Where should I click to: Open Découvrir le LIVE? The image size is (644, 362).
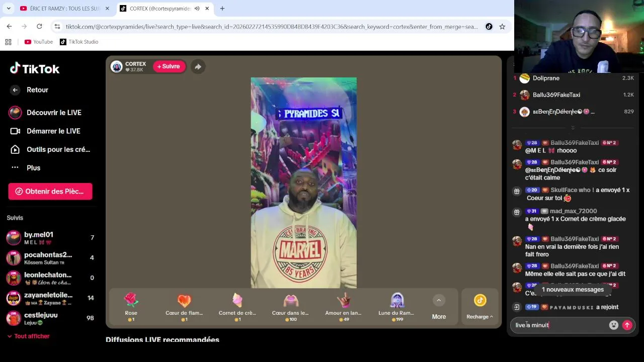(46, 113)
